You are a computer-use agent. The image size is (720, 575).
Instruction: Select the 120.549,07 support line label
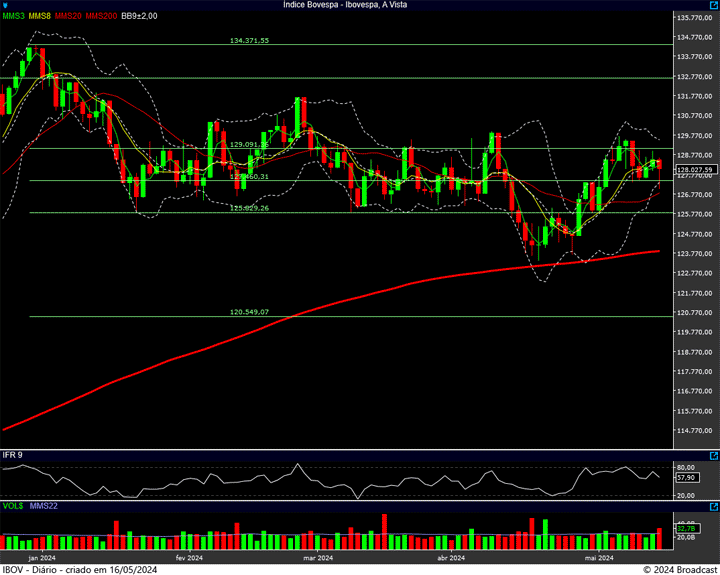click(x=249, y=312)
